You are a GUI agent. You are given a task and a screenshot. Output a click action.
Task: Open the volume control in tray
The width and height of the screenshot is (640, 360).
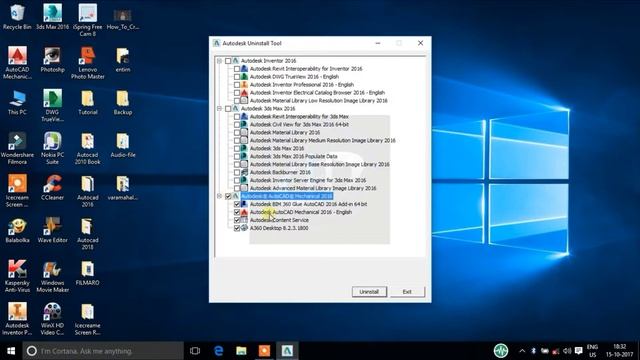pyautogui.click(x=567, y=351)
